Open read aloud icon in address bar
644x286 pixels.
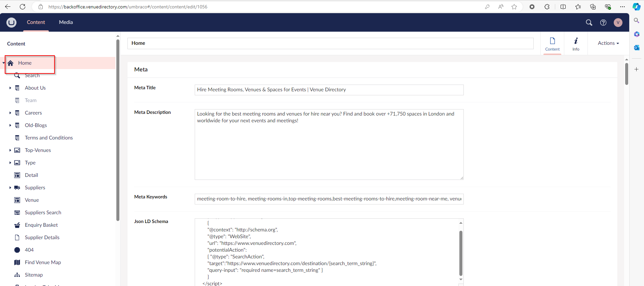pyautogui.click(x=501, y=7)
